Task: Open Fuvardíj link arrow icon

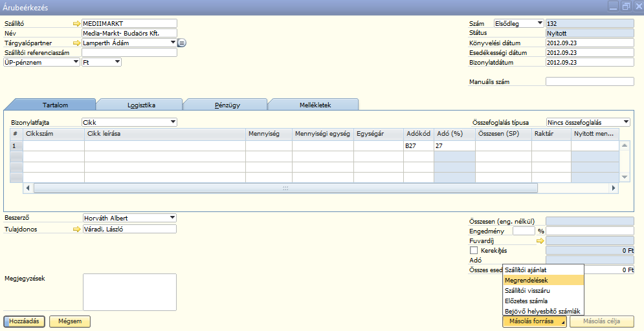Action: tap(540, 240)
